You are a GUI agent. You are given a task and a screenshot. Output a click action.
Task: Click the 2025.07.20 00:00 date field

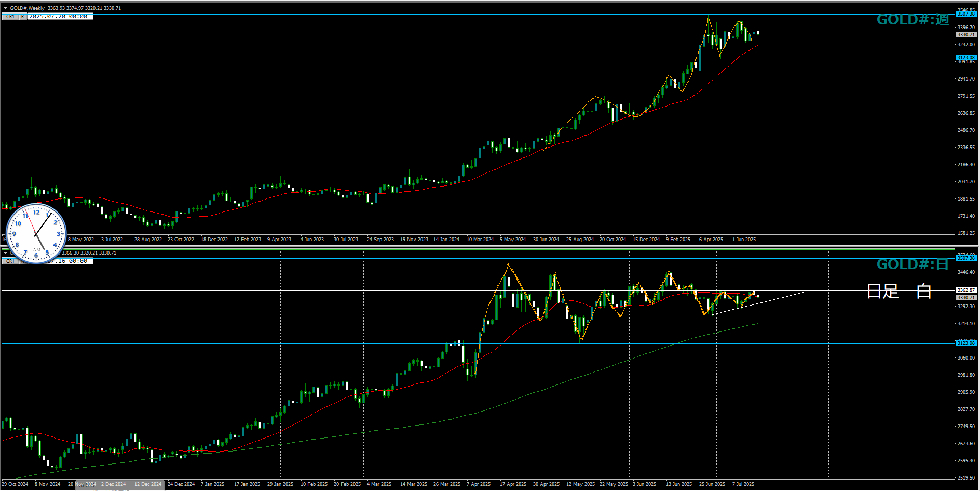pos(60,17)
